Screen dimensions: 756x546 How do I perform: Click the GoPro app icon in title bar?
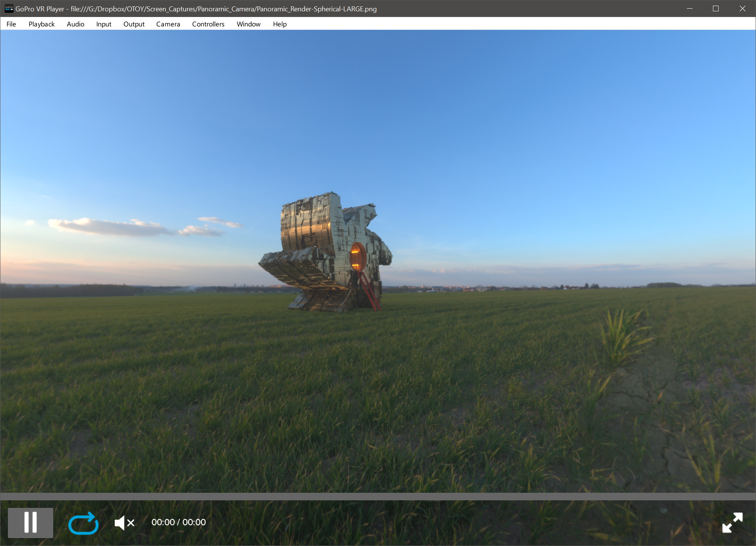9,9
